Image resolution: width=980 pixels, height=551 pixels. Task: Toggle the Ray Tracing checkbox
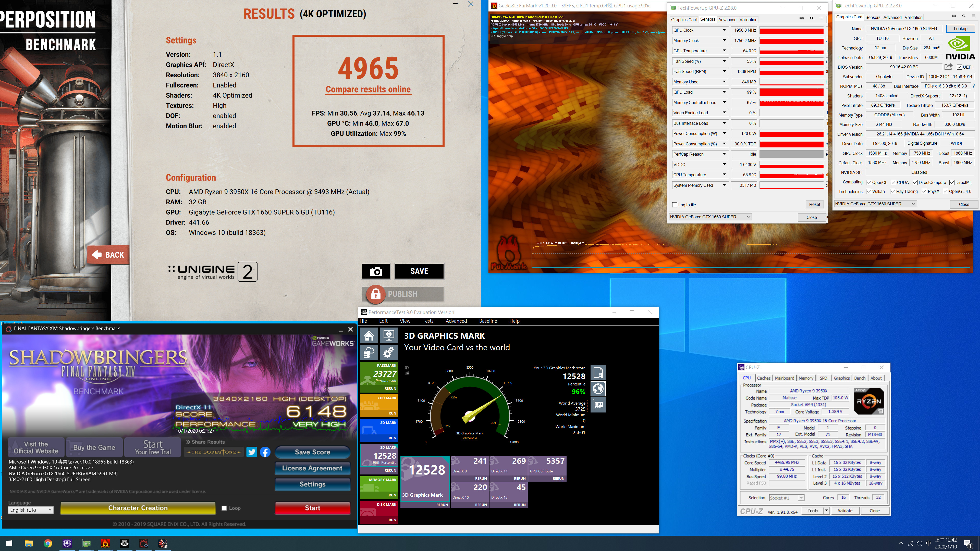pyautogui.click(x=892, y=192)
